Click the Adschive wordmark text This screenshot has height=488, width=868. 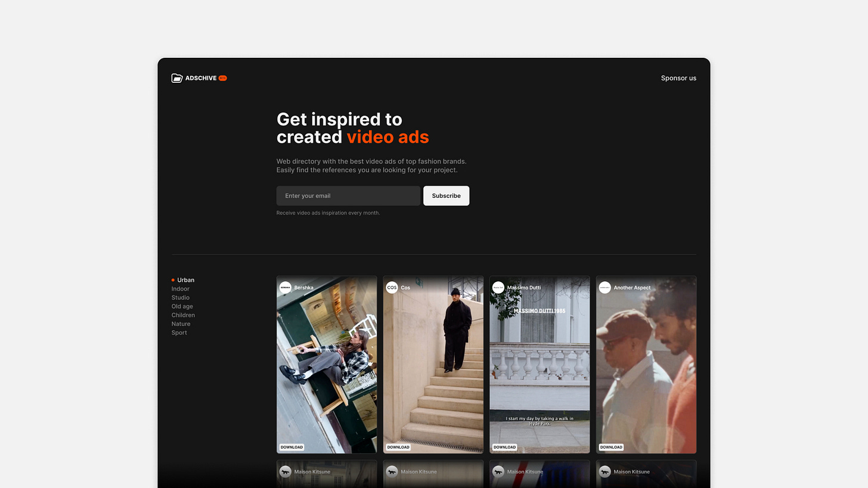point(201,78)
